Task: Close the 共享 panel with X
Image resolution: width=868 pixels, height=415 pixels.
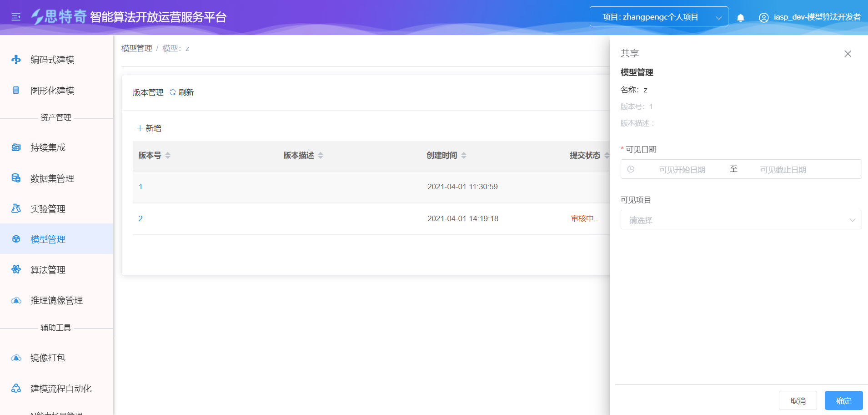Action: point(848,54)
